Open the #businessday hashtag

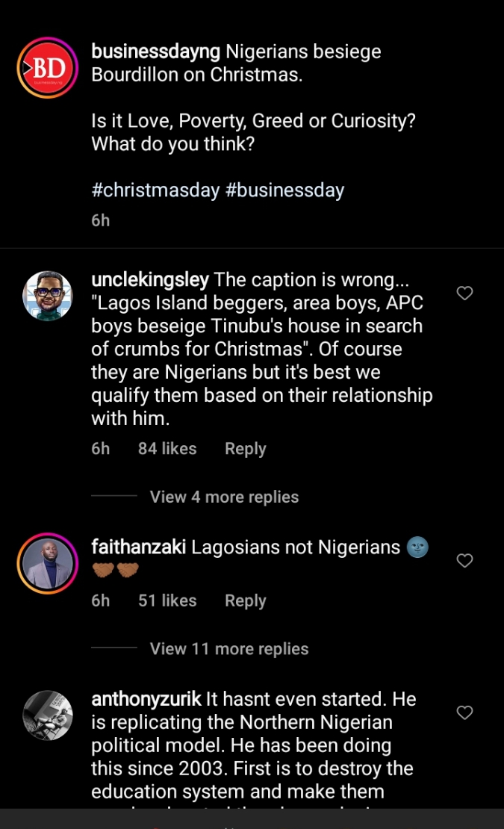[284, 190]
